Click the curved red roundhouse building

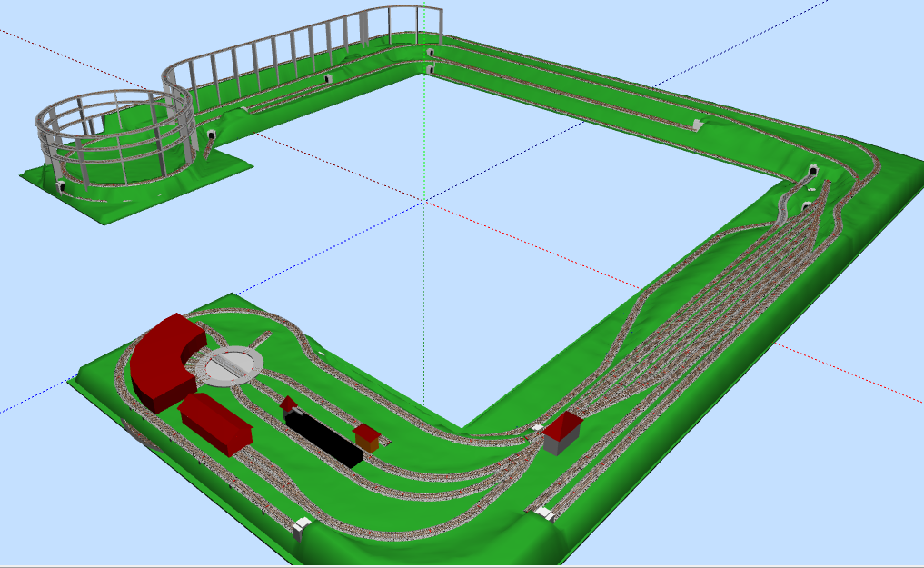click(162, 361)
